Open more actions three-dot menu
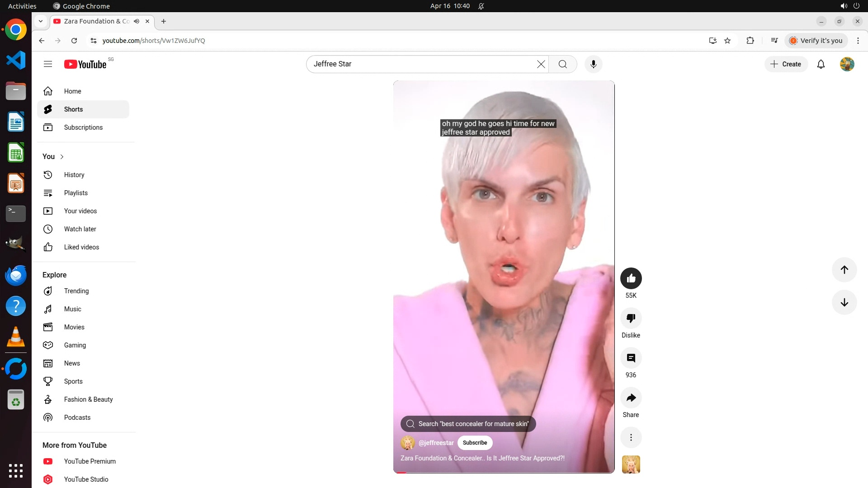The height and width of the screenshot is (488, 868). pos(631,437)
